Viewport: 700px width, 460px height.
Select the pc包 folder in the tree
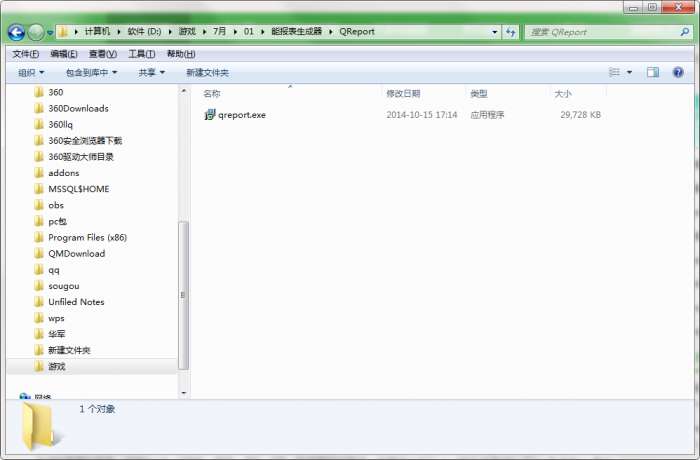point(57,222)
